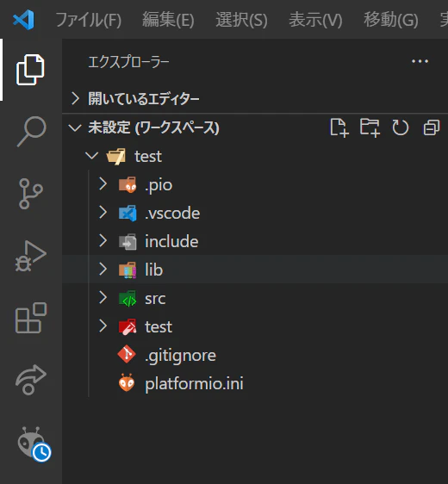448x484 pixels.
Task: Select the src folder label
Action: 155,299
